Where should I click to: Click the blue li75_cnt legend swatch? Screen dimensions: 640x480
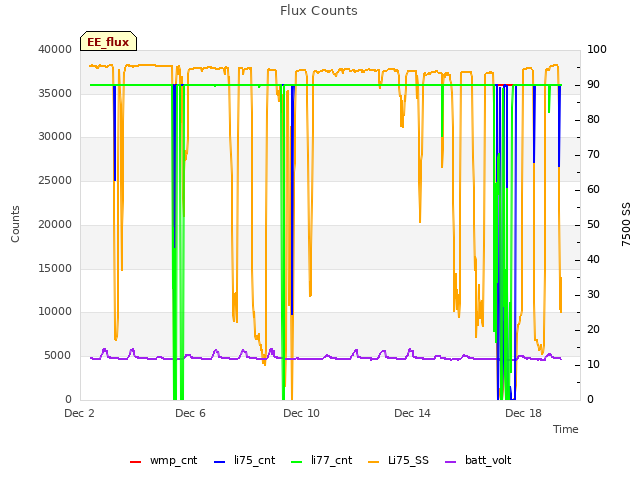(x=220, y=462)
